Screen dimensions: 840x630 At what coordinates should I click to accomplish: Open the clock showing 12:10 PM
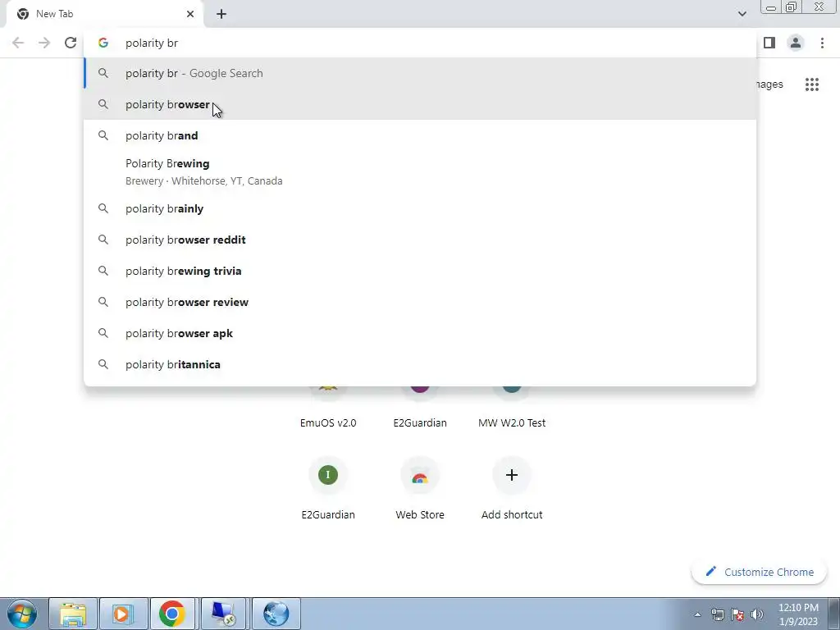tap(798, 614)
